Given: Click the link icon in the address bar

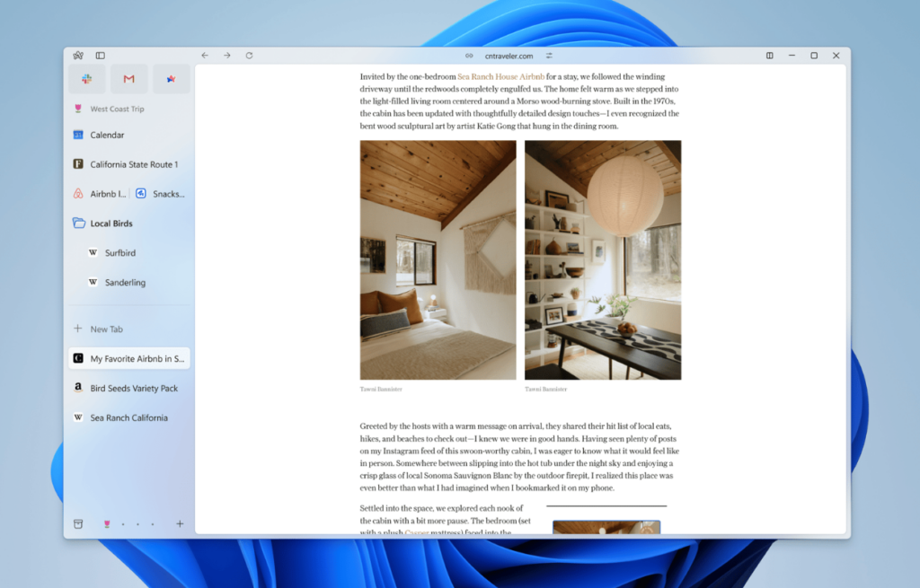Looking at the screenshot, I should coord(469,55).
